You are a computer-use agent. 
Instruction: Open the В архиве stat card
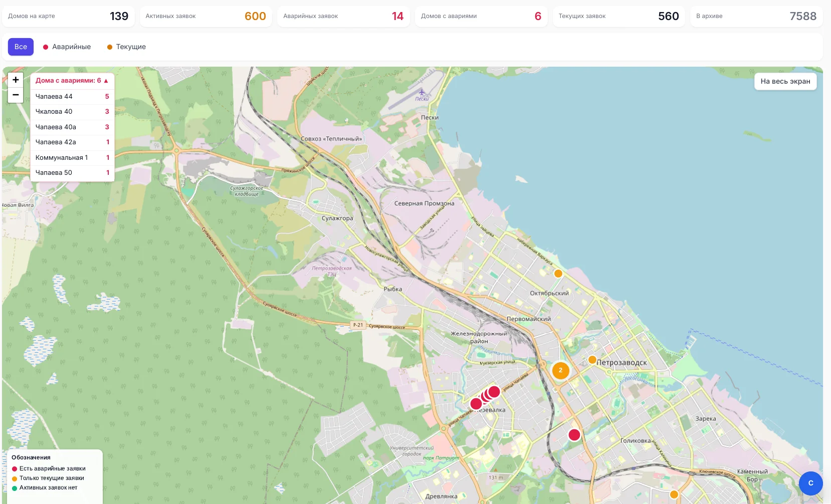point(756,16)
